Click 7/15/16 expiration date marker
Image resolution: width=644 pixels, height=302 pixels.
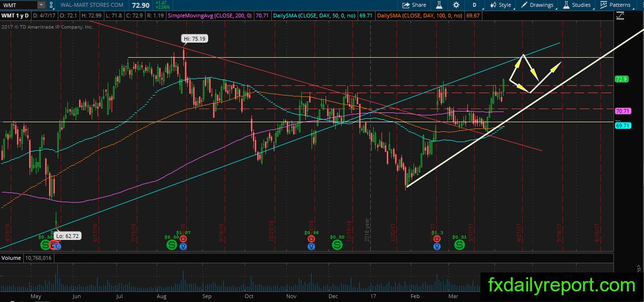click(x=133, y=234)
